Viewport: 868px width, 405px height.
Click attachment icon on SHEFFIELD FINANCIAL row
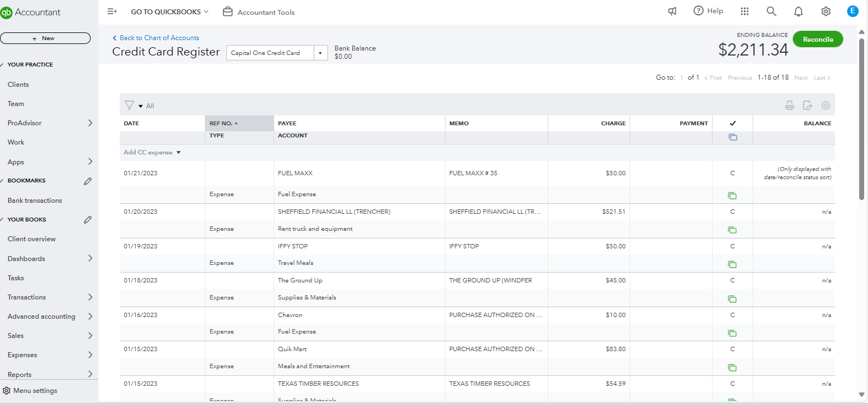click(732, 230)
